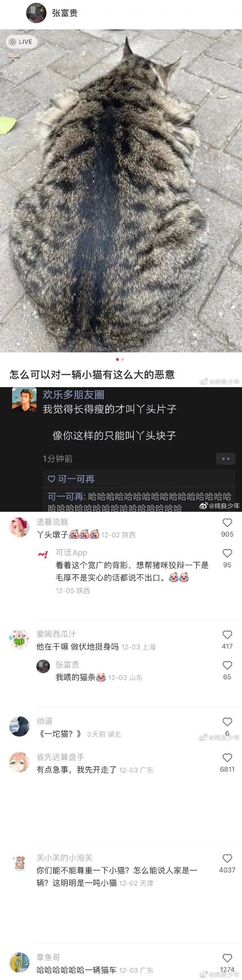Open the two-dot menu in Moments post
Viewport: 242px width, 980px height.
click(226, 459)
